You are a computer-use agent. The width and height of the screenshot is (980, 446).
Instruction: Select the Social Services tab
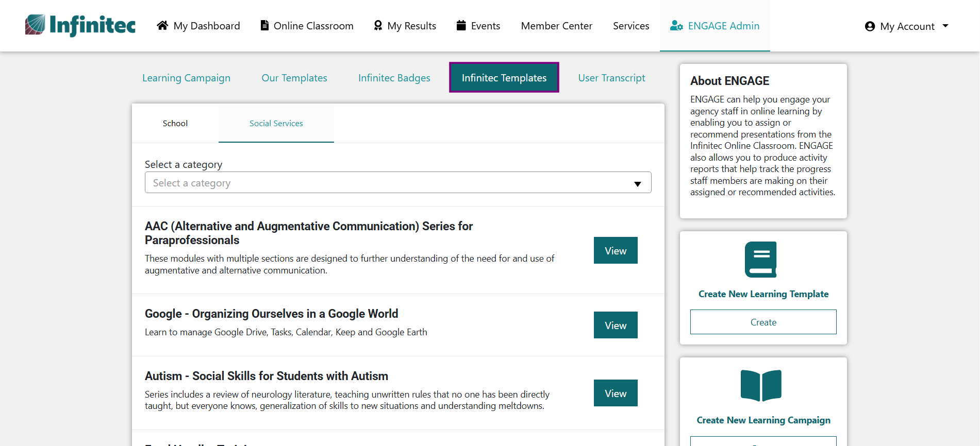276,124
